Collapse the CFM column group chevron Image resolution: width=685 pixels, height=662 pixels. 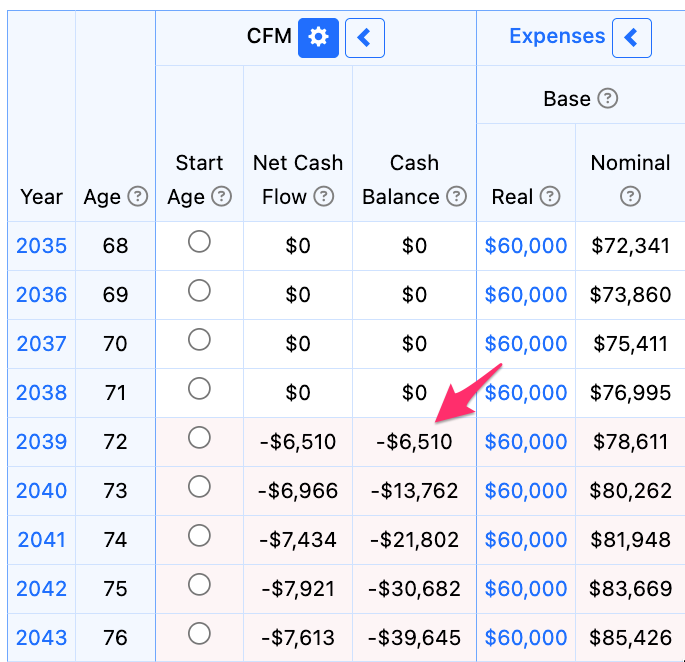point(365,38)
